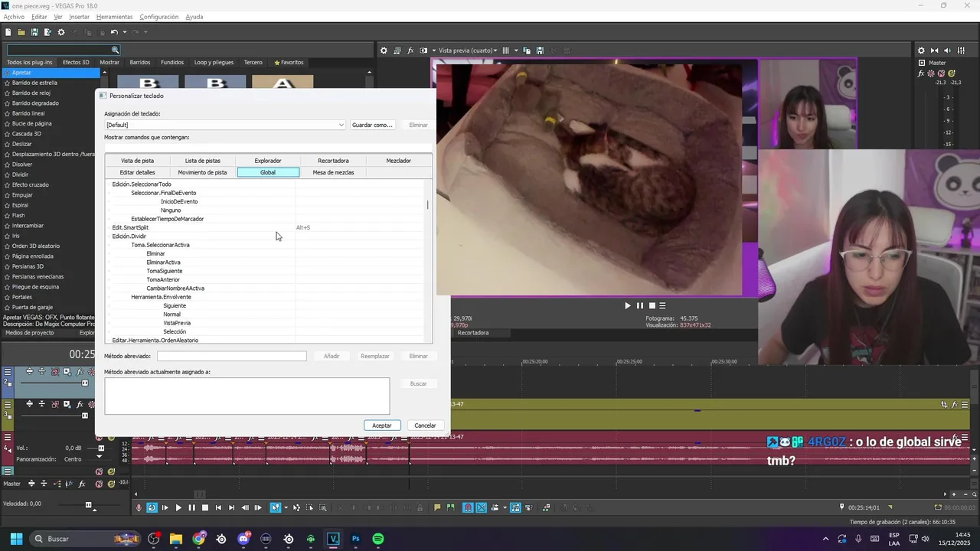Open the Configuración menu
The width and height of the screenshot is (980, 551).
[159, 17]
